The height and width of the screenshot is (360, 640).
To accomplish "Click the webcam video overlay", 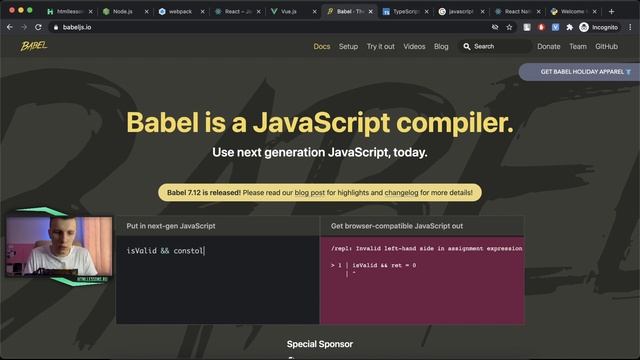I will click(x=59, y=247).
